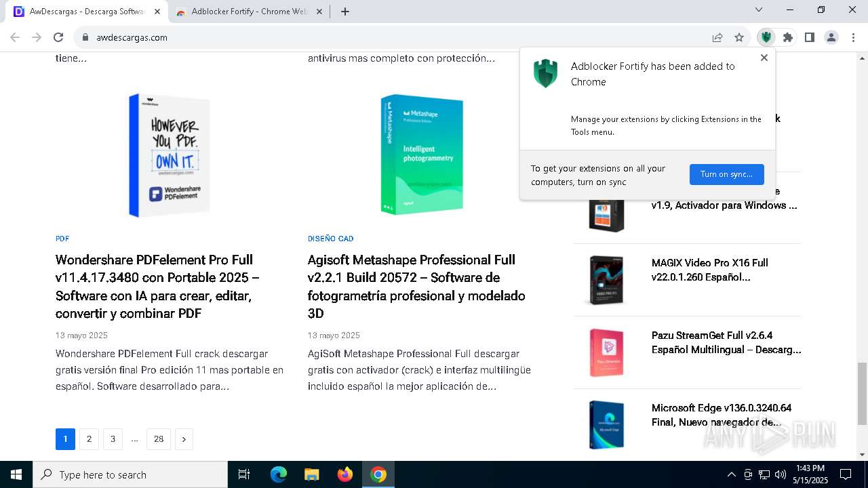Click MAGIX Video Pro thumbnail
This screenshot has height=488, width=868.
click(x=606, y=280)
